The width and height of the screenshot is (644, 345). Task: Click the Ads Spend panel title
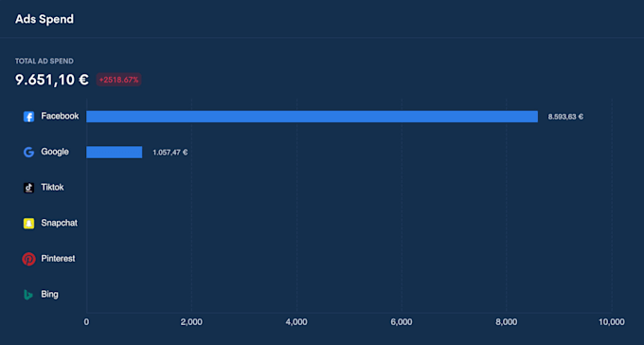45,19
